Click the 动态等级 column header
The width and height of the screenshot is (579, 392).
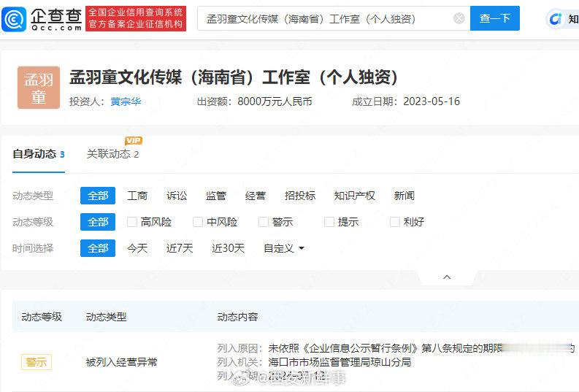click(x=42, y=317)
